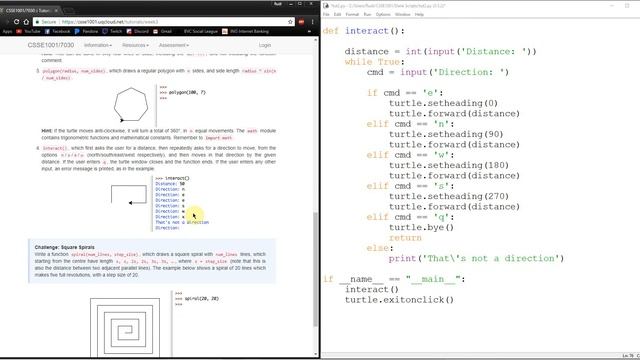Click the turtle.setheading(180) line
The width and height of the screenshot is (640, 360).
(x=449, y=165)
